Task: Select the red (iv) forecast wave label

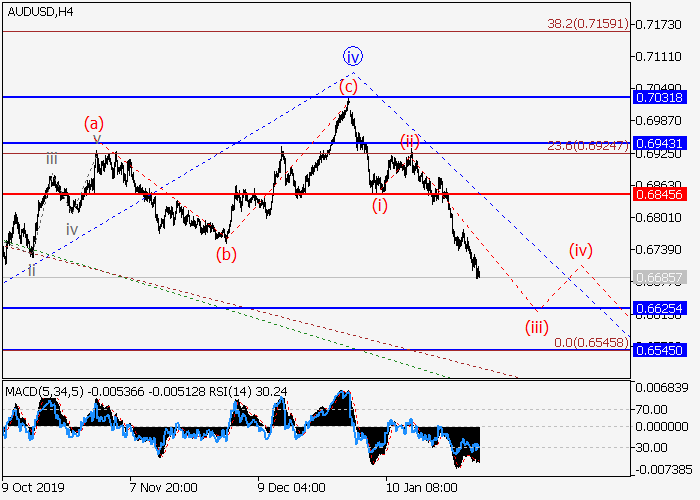Action: (x=582, y=249)
